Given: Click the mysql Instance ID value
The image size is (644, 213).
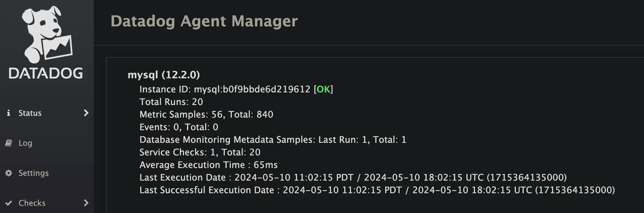Looking at the screenshot, I should [x=252, y=89].
